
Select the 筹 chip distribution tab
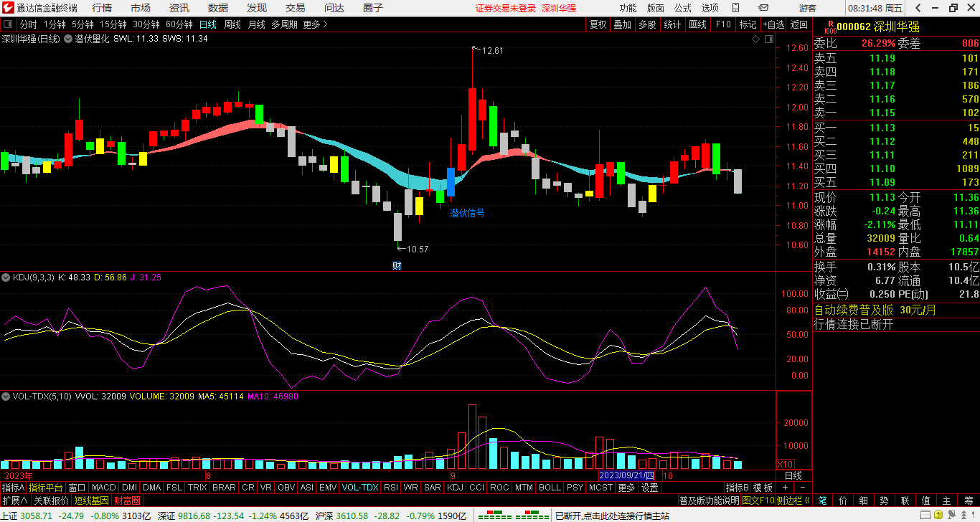(x=968, y=500)
